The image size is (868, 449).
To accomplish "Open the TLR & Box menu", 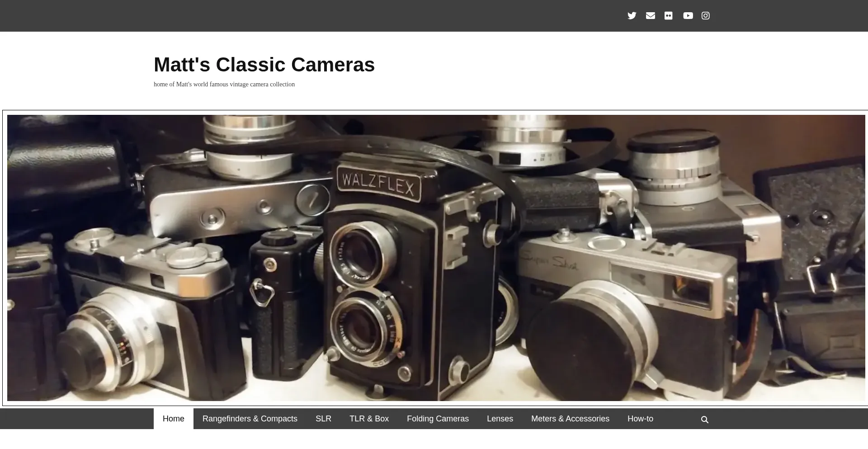I will [369, 419].
